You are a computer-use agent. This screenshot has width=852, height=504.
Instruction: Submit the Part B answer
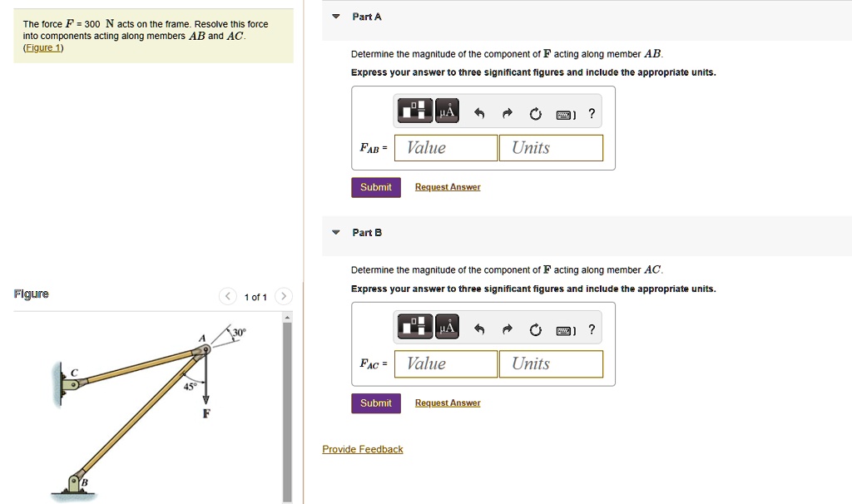375,403
